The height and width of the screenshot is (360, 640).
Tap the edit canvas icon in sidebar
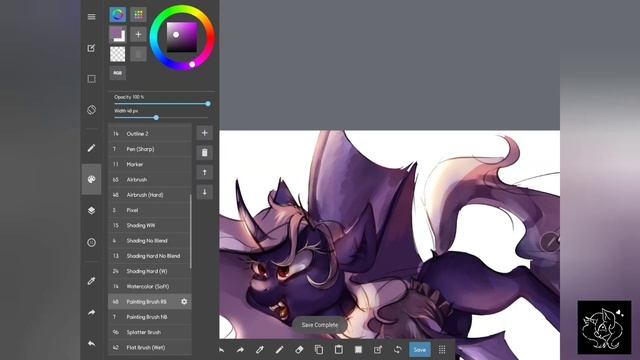tap(91, 48)
